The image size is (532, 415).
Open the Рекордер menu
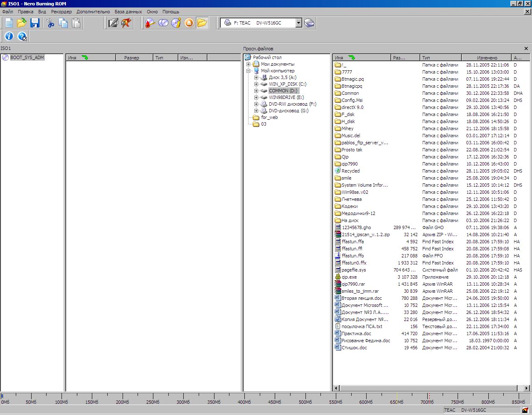pos(61,12)
